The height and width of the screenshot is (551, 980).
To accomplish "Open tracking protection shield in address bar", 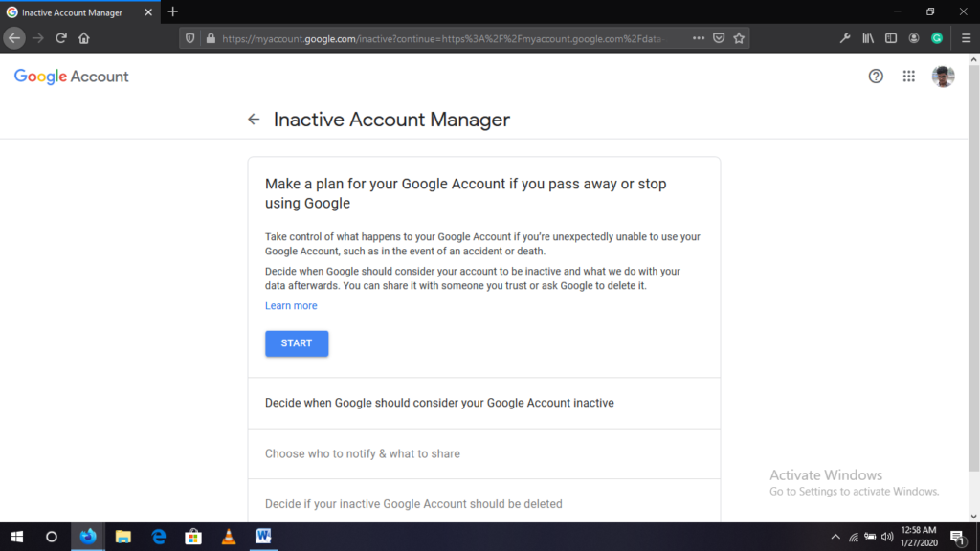I will click(190, 38).
